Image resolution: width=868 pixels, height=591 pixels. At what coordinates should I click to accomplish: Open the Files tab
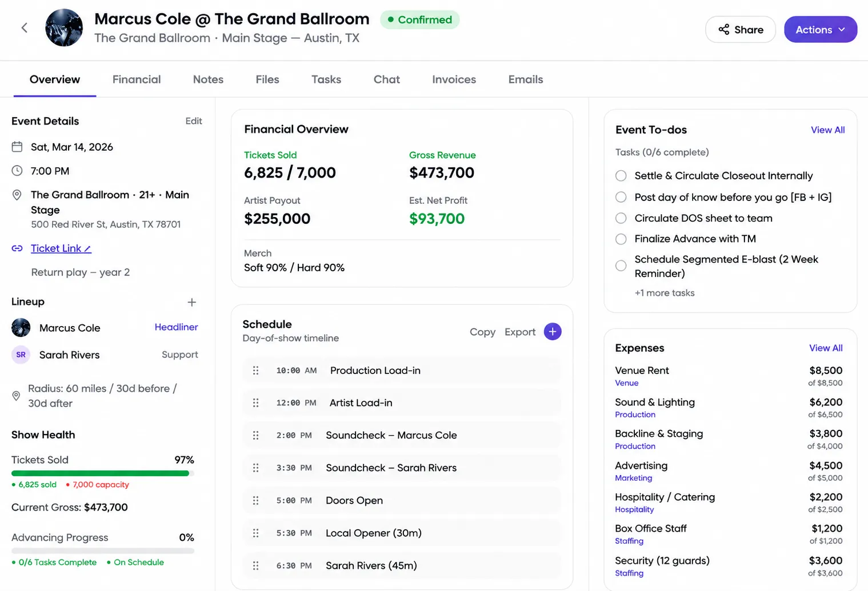[x=267, y=79]
